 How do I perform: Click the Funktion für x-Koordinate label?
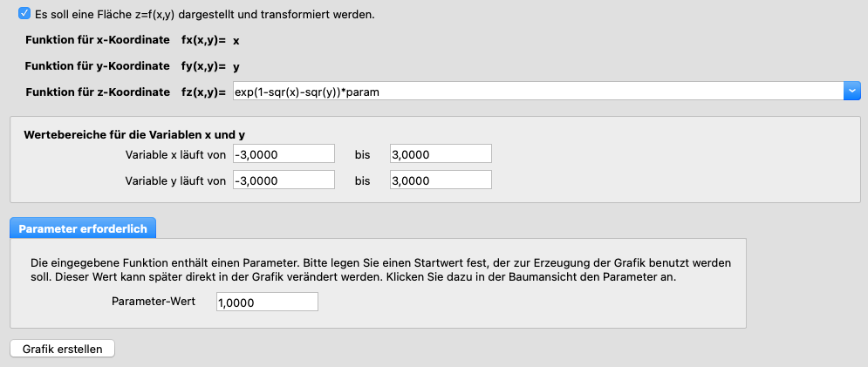click(98, 40)
